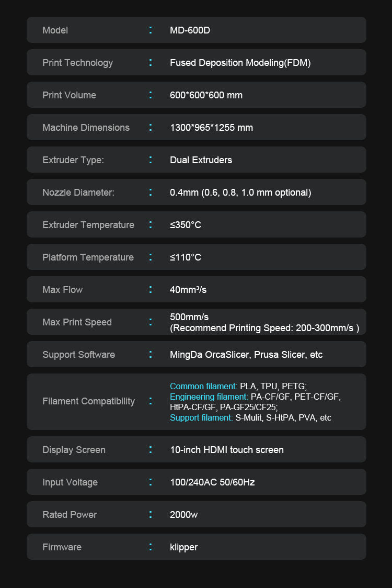The width and height of the screenshot is (392, 588).
Task: Select the 2000w rated power value
Action: point(183,515)
